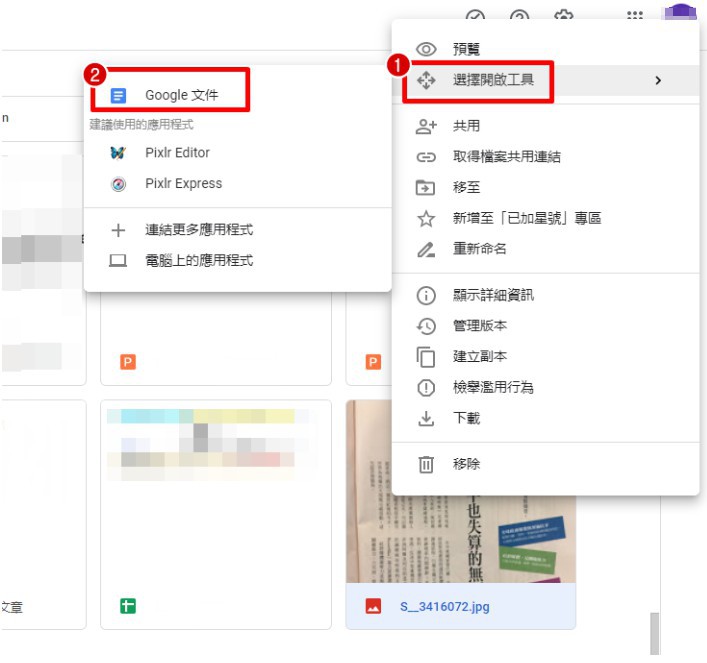The height and width of the screenshot is (663, 707).
Task: Open 管理版本 version history
Action: tap(480, 326)
